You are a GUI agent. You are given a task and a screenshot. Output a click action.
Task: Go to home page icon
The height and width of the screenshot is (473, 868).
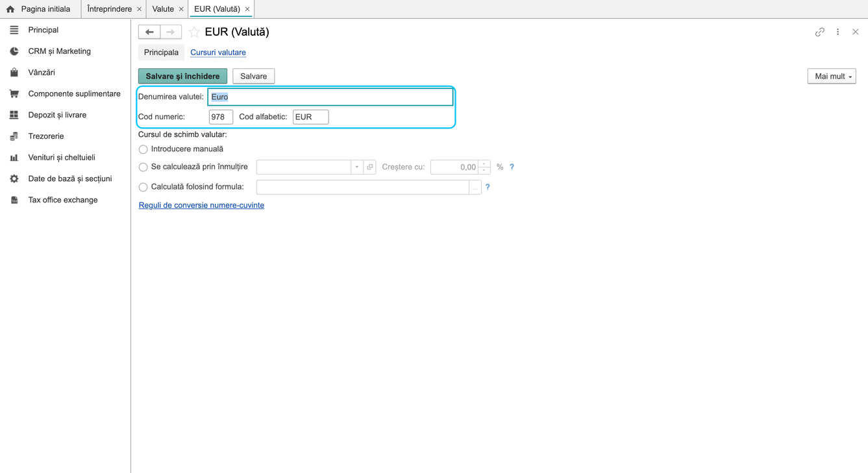[10, 9]
